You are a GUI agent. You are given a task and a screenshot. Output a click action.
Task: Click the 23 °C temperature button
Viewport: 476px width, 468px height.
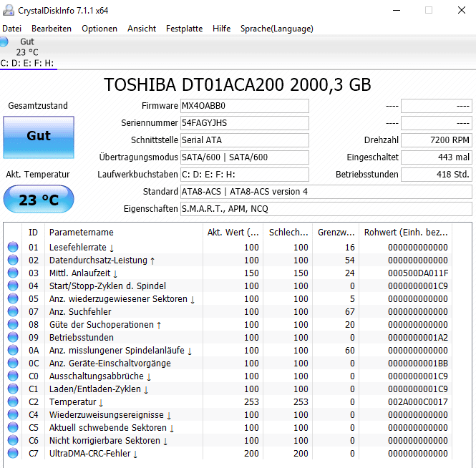pyautogui.click(x=39, y=199)
